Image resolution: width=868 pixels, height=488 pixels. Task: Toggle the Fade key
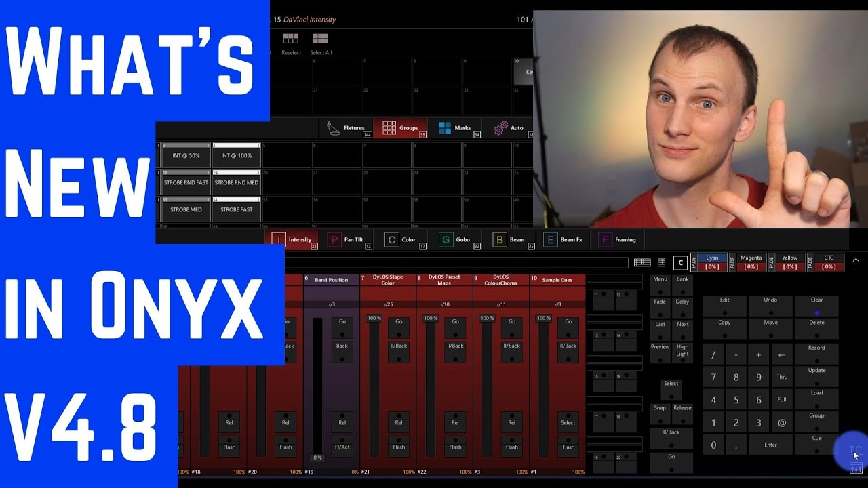click(x=660, y=307)
